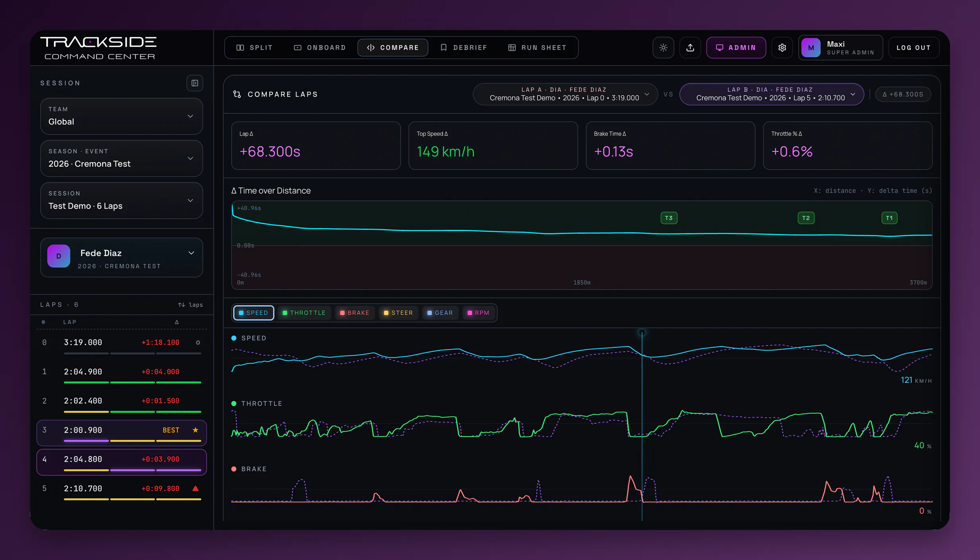Click Fede Diaz driver avatar D
This screenshot has height=560, width=980.
click(x=59, y=256)
